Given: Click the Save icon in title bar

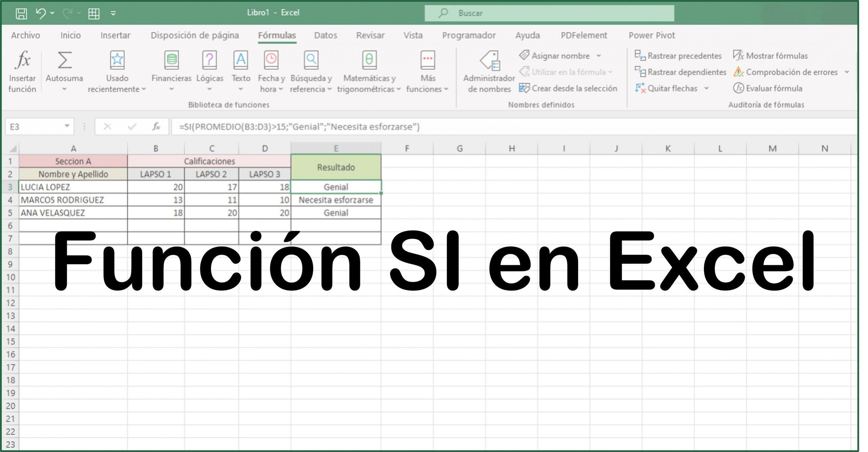Looking at the screenshot, I should [x=21, y=13].
